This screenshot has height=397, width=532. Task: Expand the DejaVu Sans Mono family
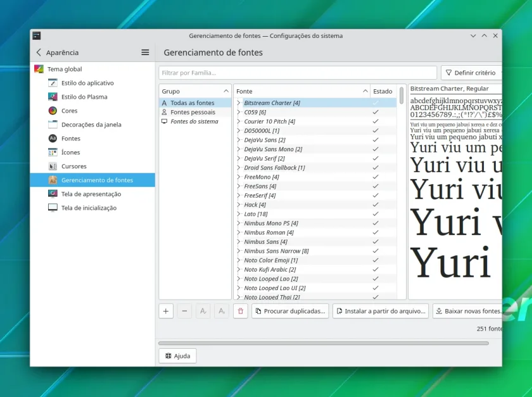tap(239, 149)
